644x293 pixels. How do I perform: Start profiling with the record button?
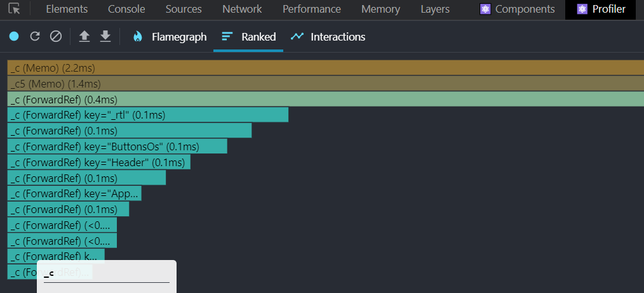click(14, 37)
